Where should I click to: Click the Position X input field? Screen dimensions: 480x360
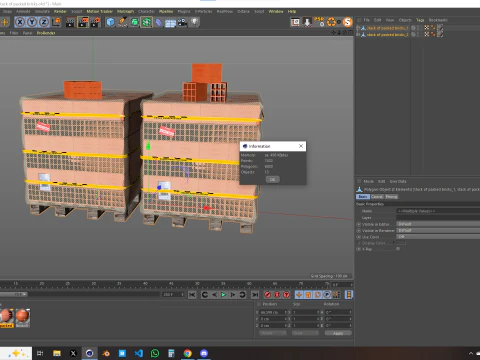point(273,312)
